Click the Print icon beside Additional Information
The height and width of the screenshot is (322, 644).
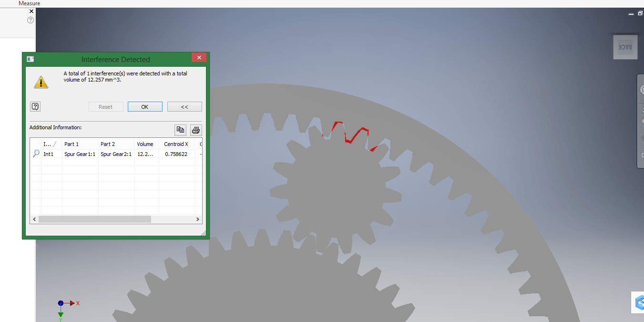coord(195,130)
